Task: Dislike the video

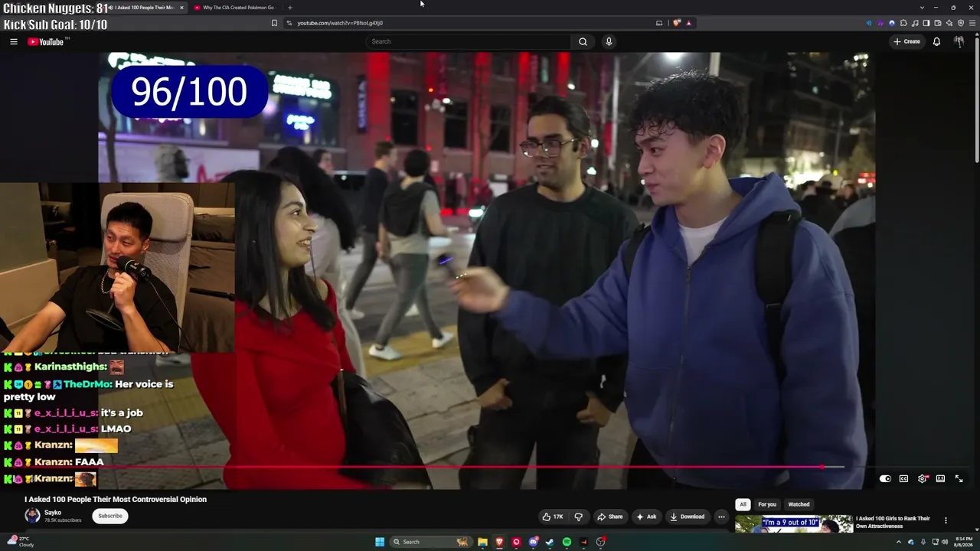Action: [x=578, y=517]
